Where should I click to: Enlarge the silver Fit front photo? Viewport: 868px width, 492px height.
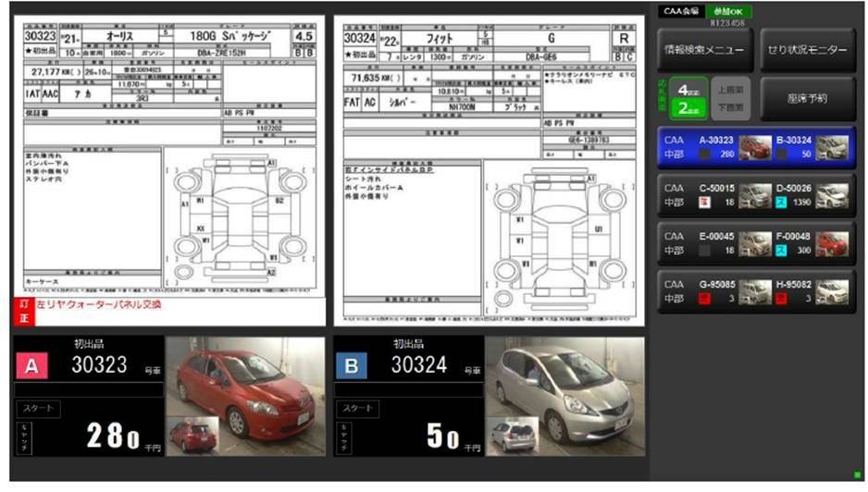tap(565, 396)
